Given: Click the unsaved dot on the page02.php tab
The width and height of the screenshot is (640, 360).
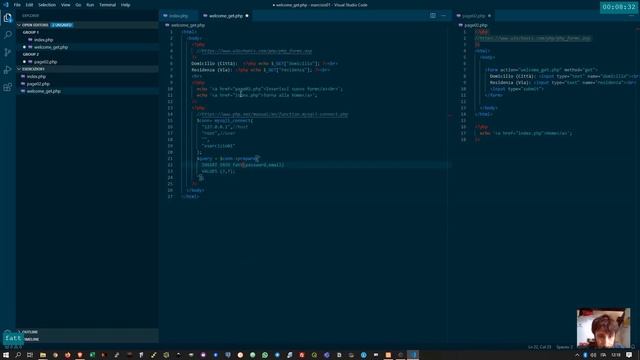Looking at the screenshot, I should click(x=489, y=16).
